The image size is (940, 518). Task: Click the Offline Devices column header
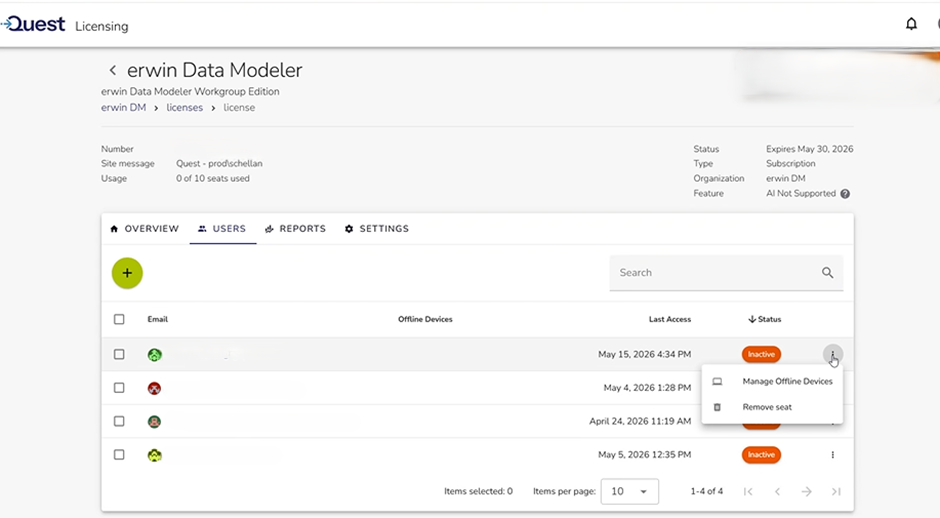(x=425, y=320)
